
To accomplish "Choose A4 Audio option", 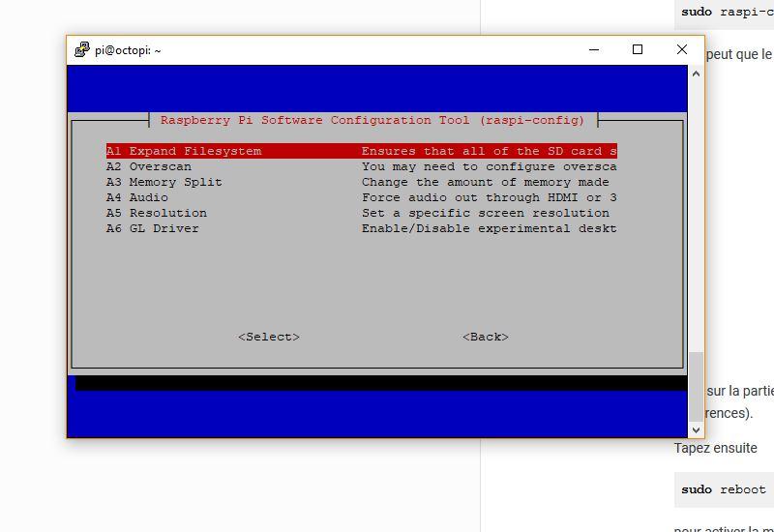I will (x=361, y=197).
